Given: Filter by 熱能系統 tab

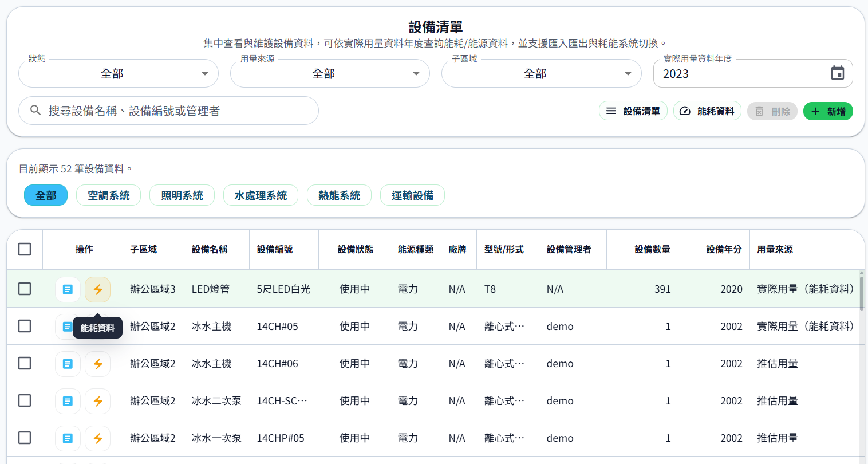Looking at the screenshot, I should click(x=339, y=195).
